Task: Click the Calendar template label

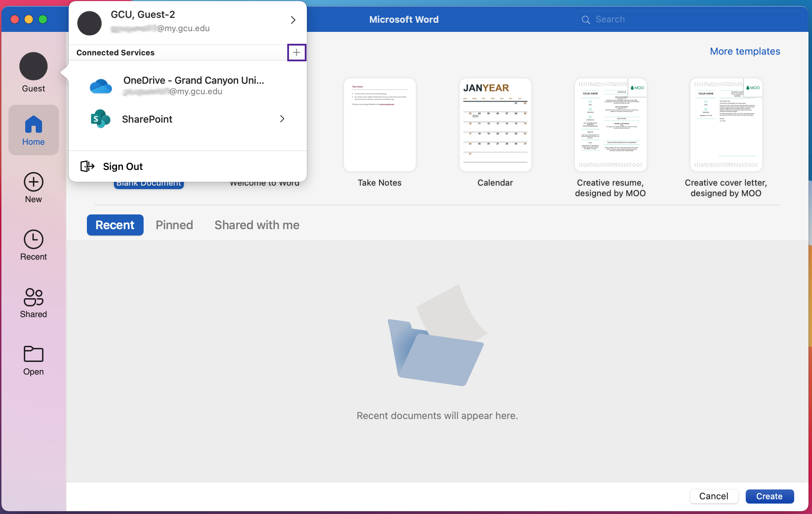Action: [495, 183]
